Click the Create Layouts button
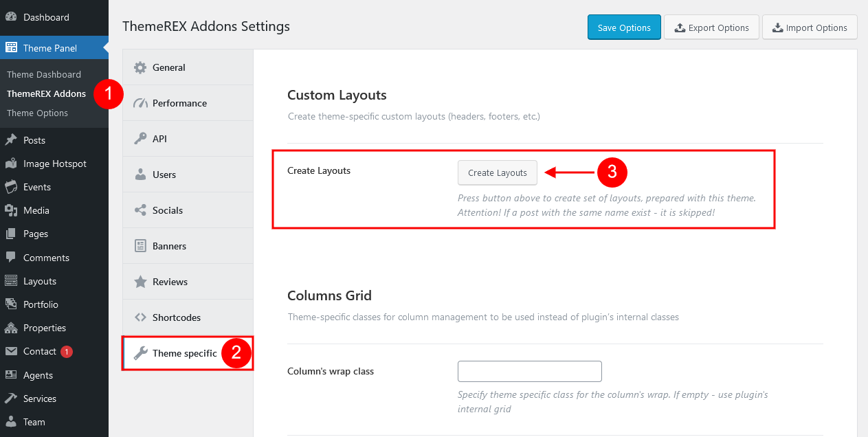868x437 pixels. coord(498,172)
